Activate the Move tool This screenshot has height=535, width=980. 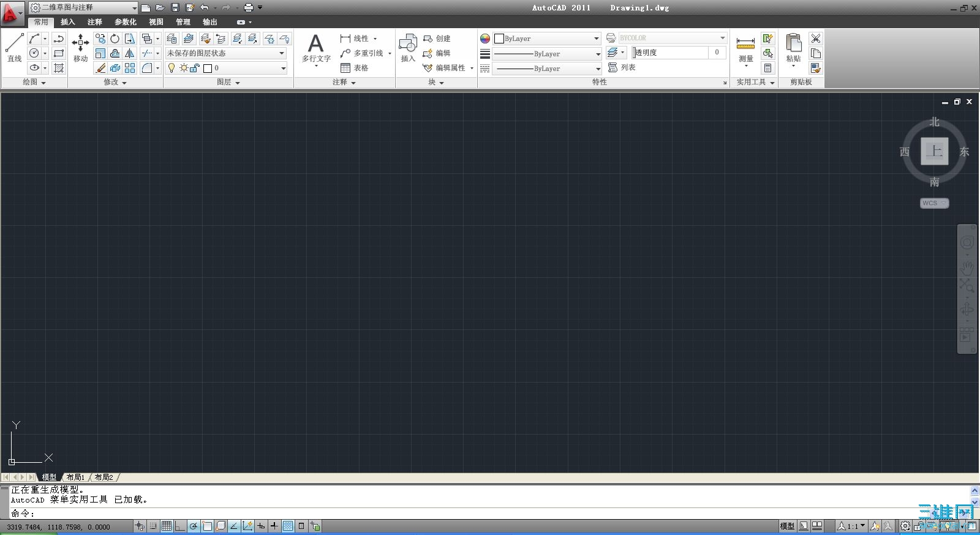tap(80, 48)
